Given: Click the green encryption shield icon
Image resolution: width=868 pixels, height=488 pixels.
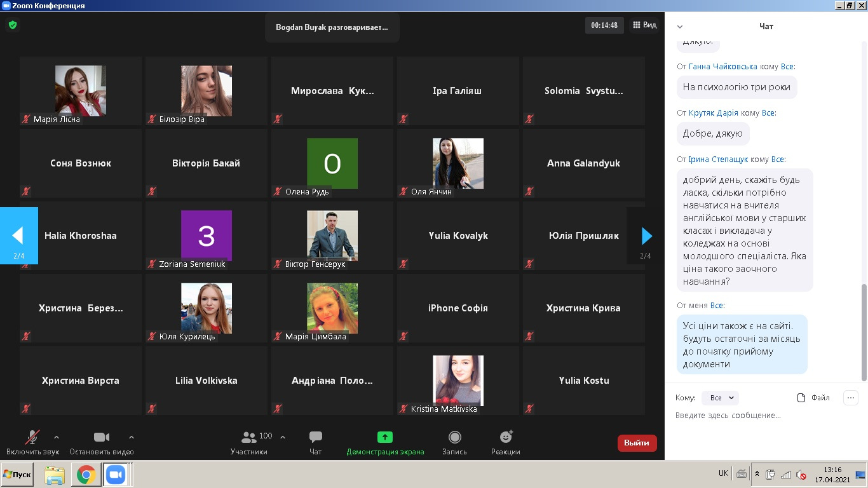Looking at the screenshot, I should pos(13,25).
